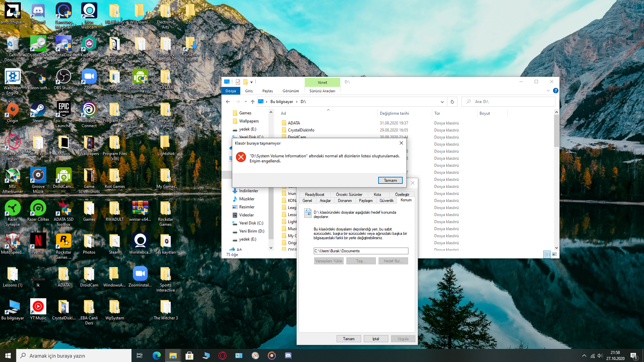This screenshot has height=362, width=644.
Task: Select Yeni Birim (D:) in navigation pane
Action: tap(252, 231)
